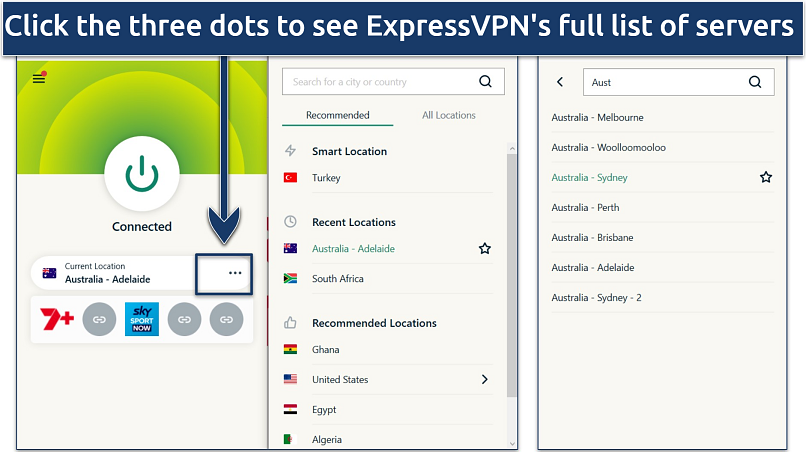This screenshot has width=806, height=452.
Task: Open the three dots location picker
Action: [x=235, y=273]
